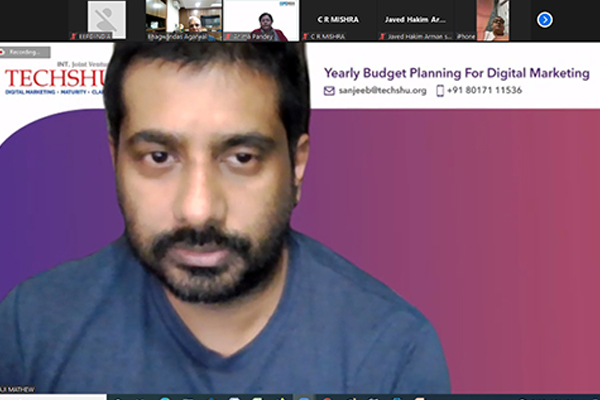Select the Pandey participant video tile
Screen dimensions: 600x400
click(x=261, y=20)
